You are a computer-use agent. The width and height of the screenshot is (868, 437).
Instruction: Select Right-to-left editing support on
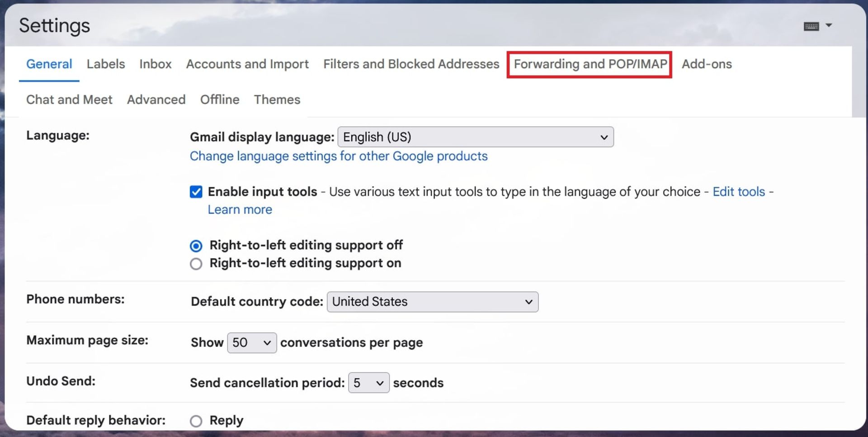(196, 264)
